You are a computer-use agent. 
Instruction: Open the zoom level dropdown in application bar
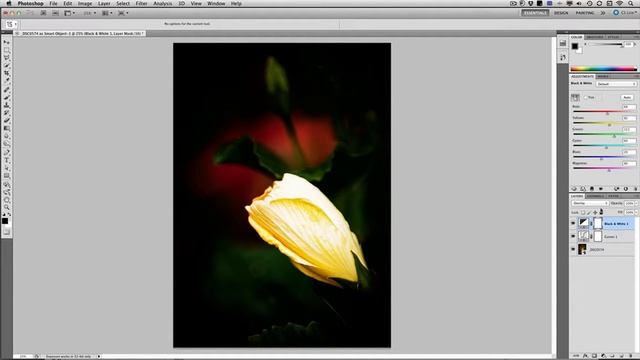[89, 13]
